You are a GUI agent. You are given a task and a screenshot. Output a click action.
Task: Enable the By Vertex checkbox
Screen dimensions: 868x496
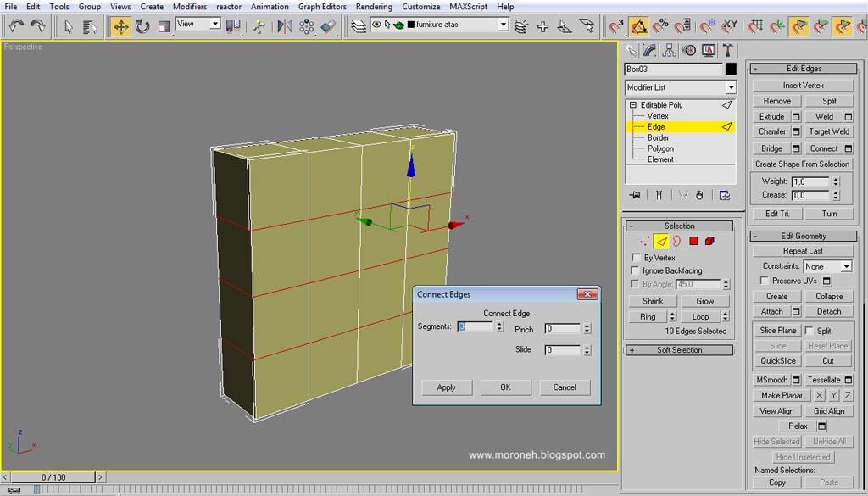coord(637,258)
